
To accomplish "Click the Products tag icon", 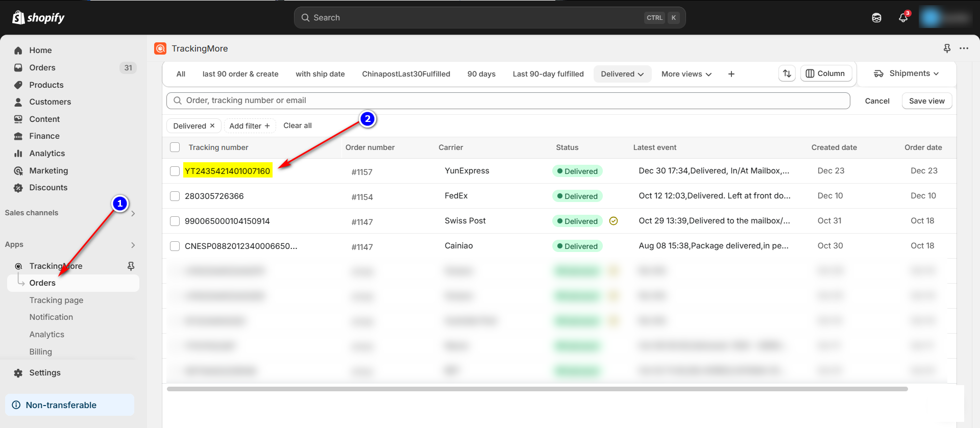I will click(18, 85).
